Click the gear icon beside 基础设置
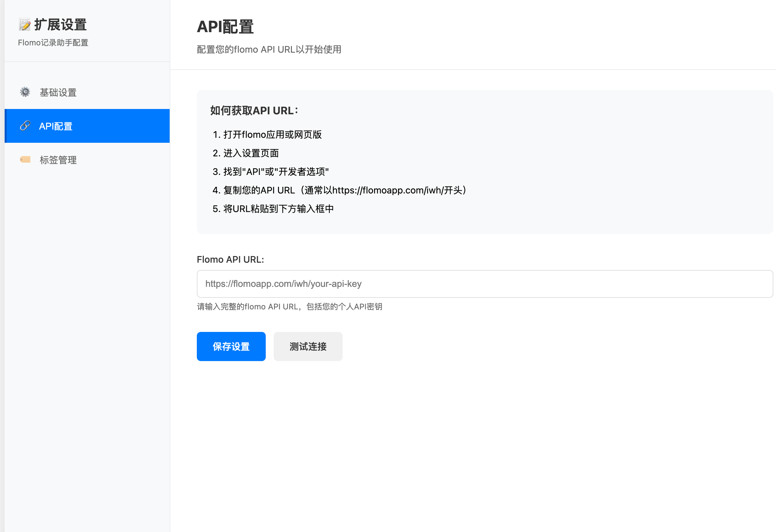 click(x=25, y=92)
